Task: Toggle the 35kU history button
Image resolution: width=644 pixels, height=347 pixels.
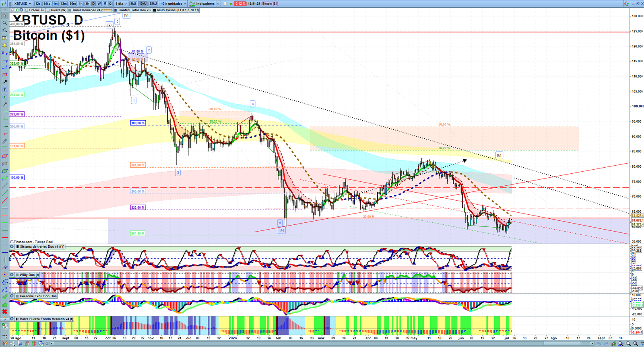Action: [153, 4]
